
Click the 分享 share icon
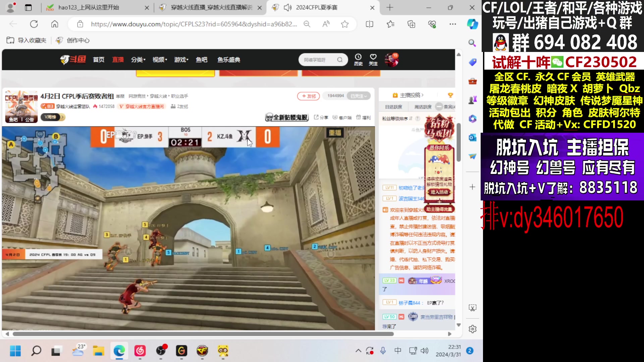(321, 117)
